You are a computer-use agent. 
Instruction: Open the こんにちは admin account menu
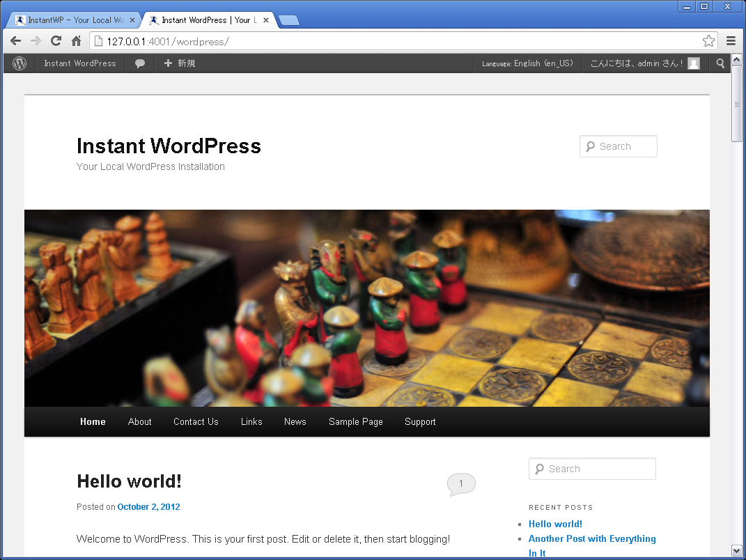pyautogui.click(x=645, y=63)
